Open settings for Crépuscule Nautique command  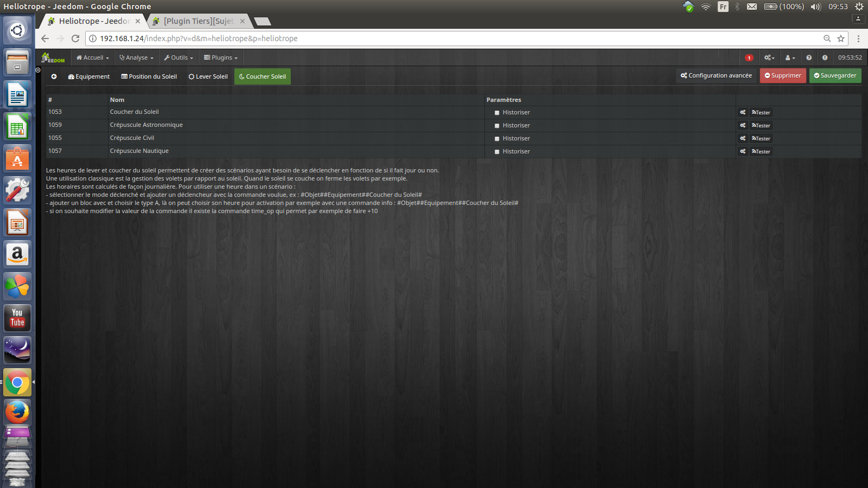coord(743,151)
